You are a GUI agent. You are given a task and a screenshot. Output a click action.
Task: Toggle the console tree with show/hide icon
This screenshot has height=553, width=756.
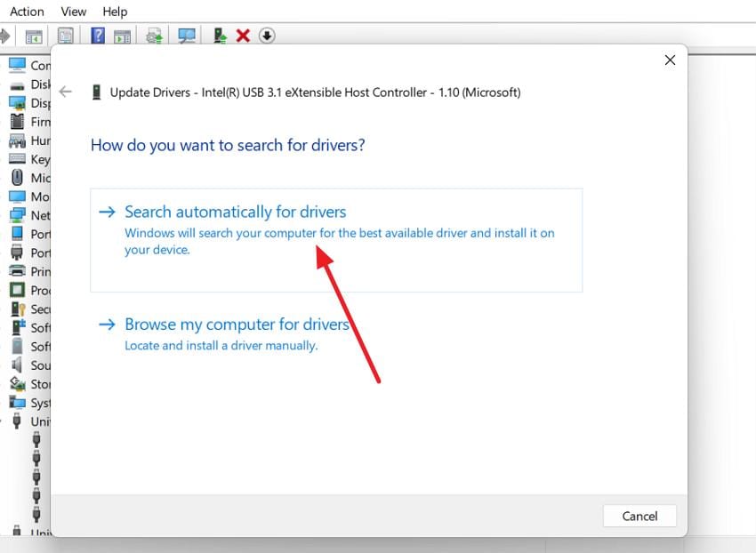(x=32, y=36)
